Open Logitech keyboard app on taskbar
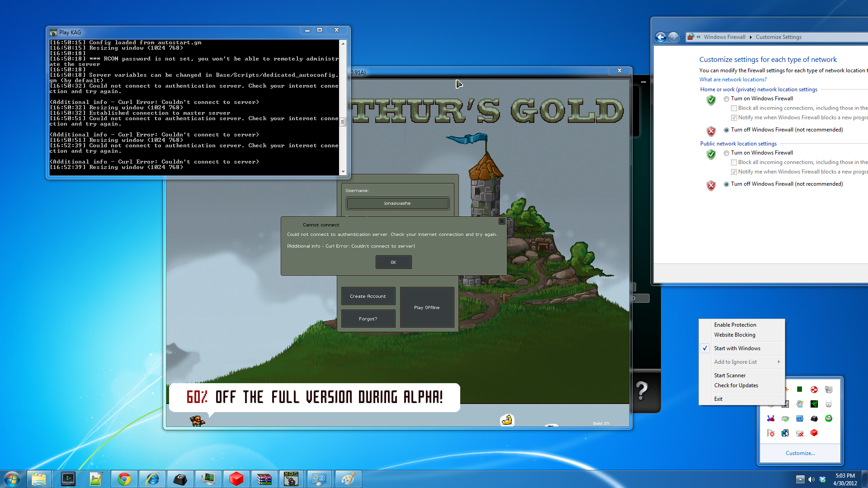This screenshot has width=868, height=488. (180, 479)
